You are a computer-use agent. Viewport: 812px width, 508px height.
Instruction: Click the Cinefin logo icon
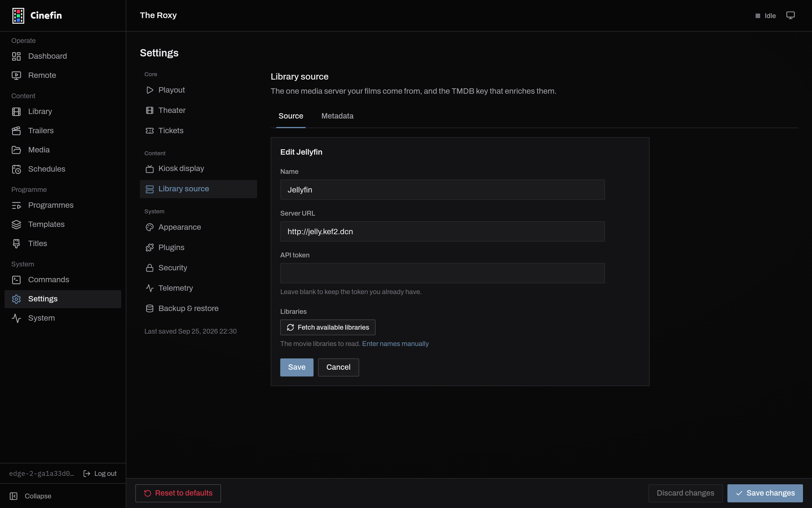pyautogui.click(x=18, y=16)
